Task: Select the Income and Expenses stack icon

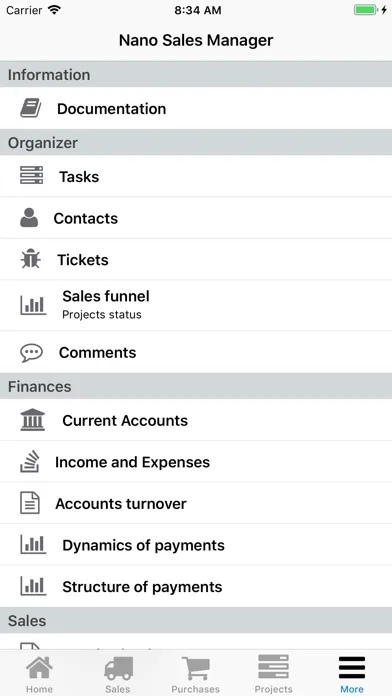Action: pyautogui.click(x=30, y=461)
